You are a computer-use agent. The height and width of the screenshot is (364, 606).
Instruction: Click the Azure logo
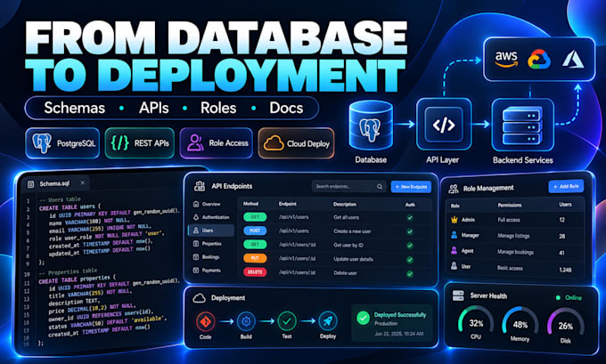(573, 59)
